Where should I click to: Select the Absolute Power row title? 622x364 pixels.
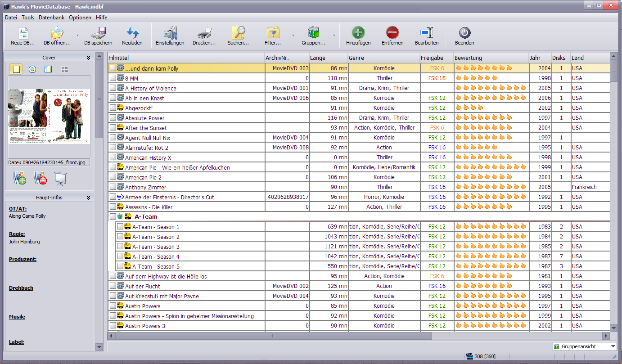pos(144,118)
